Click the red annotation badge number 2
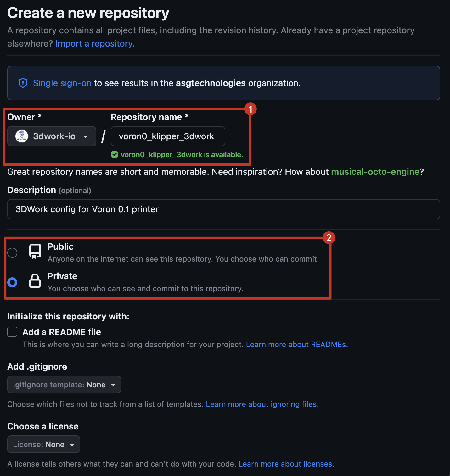Screen dimensions: 450x476 pos(329,238)
